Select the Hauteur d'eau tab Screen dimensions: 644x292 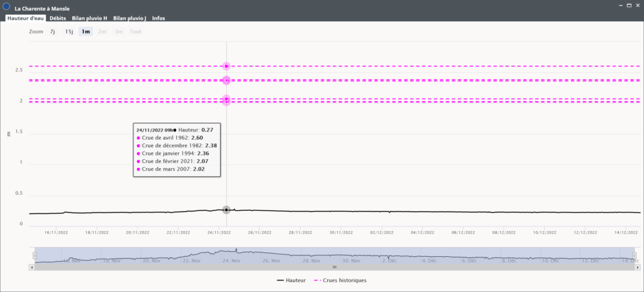point(25,18)
